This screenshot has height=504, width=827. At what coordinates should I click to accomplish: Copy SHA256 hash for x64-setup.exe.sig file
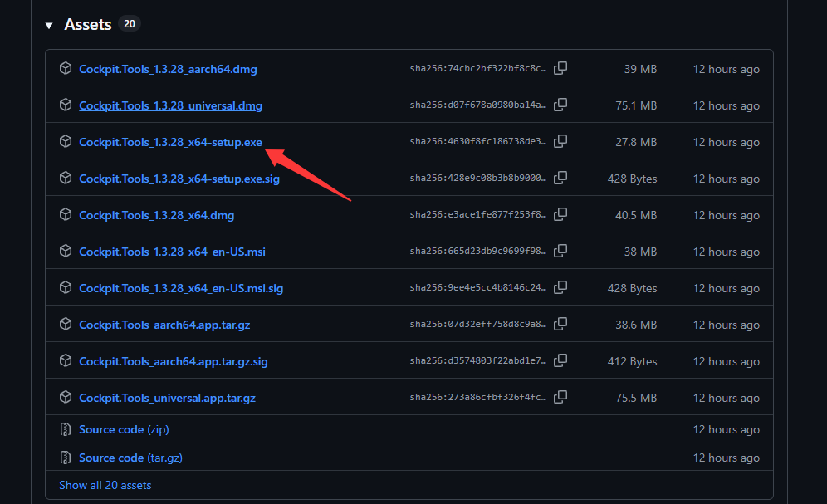tap(560, 178)
